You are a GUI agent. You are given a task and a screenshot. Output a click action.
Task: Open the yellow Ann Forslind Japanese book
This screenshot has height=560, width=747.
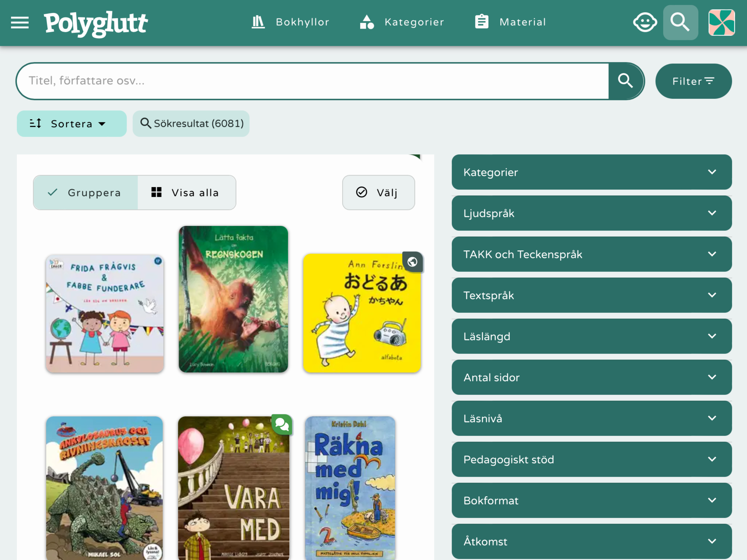click(x=362, y=313)
